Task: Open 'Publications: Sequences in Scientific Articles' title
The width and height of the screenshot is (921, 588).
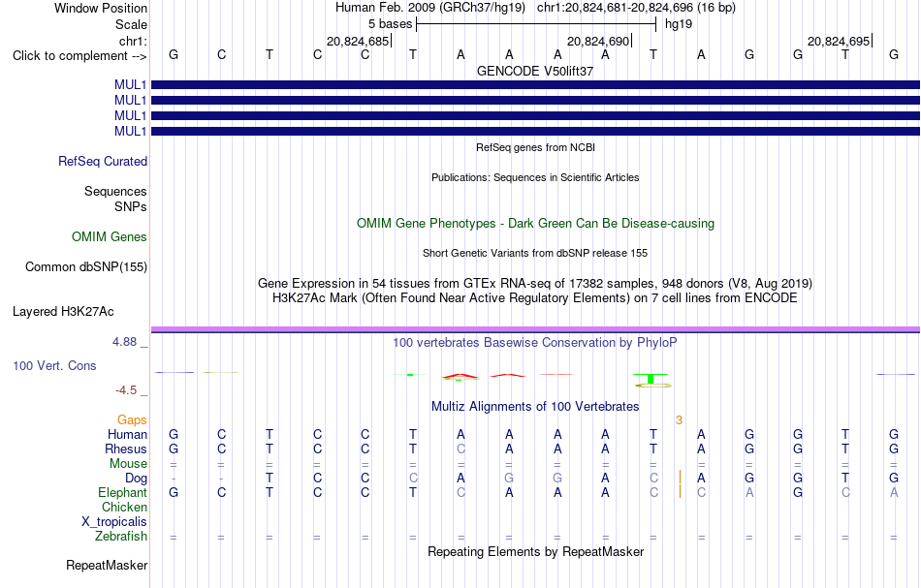Action: pos(535,177)
